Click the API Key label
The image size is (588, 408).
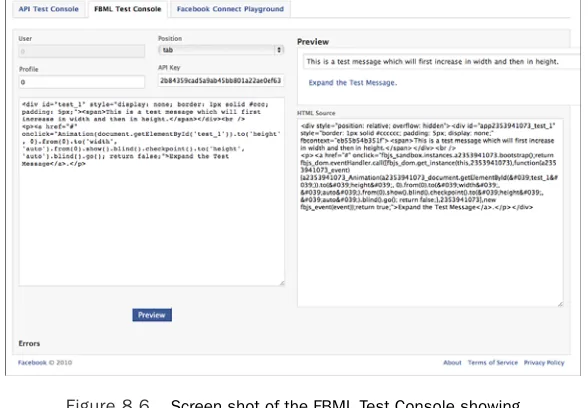tap(169, 68)
